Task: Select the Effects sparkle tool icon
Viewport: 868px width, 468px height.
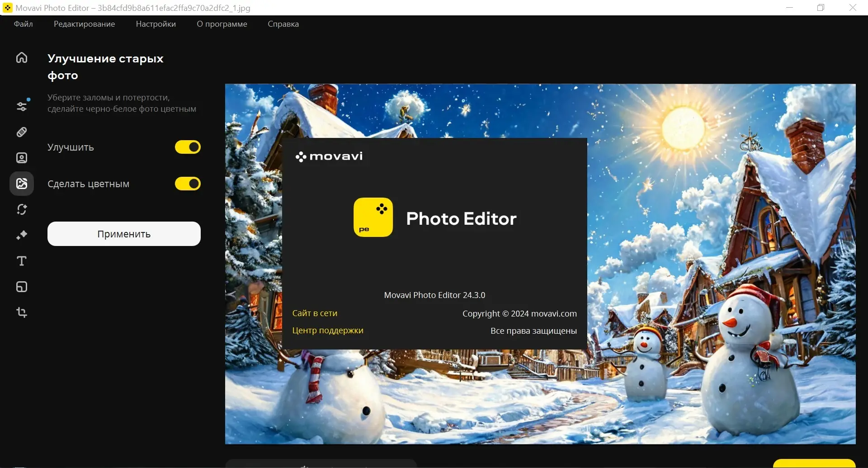Action: [22, 235]
